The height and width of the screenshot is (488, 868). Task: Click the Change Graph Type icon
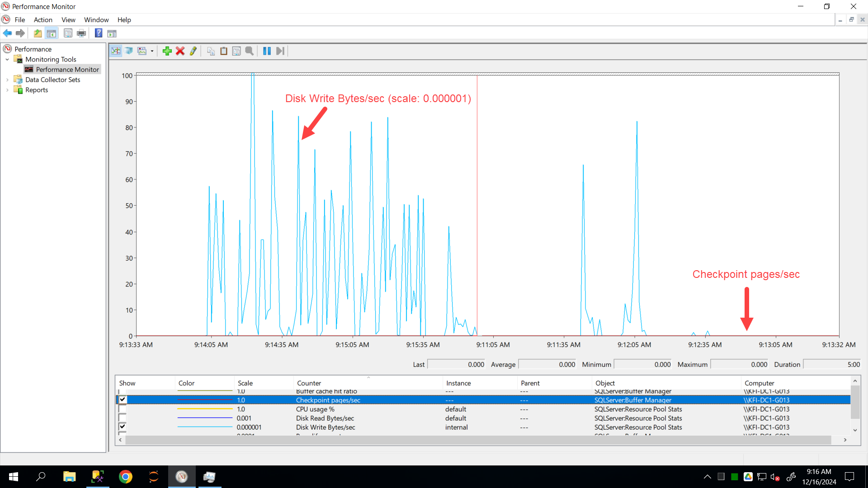tap(142, 51)
